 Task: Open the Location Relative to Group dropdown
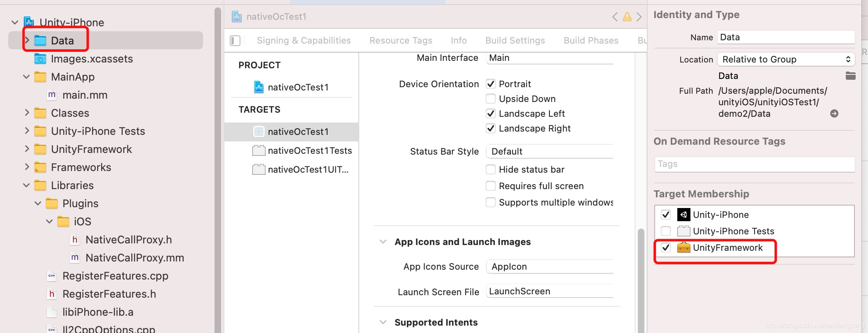point(786,59)
